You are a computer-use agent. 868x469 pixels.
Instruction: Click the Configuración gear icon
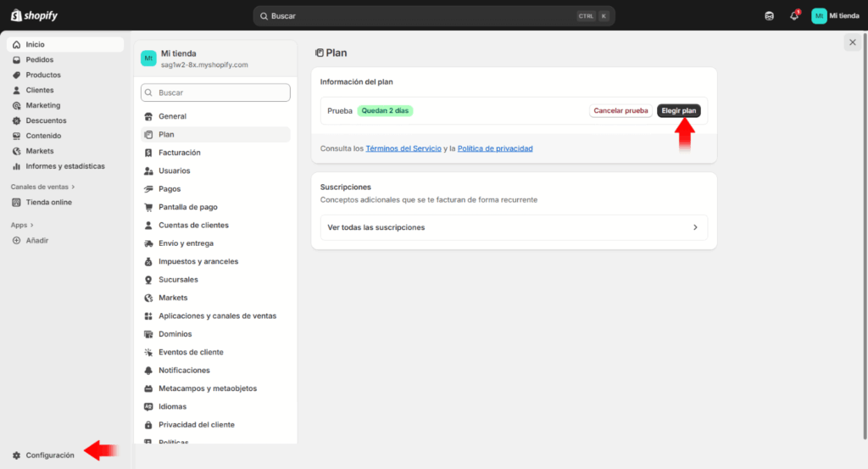pyautogui.click(x=16, y=455)
